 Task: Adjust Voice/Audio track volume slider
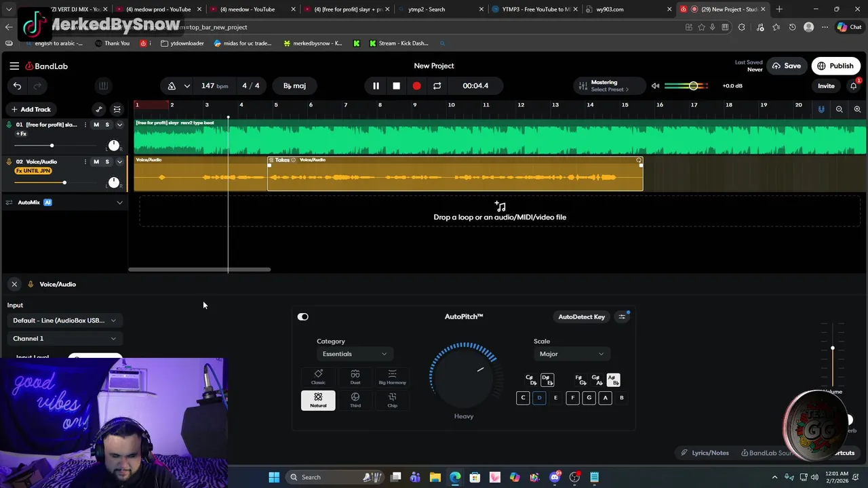(64, 182)
